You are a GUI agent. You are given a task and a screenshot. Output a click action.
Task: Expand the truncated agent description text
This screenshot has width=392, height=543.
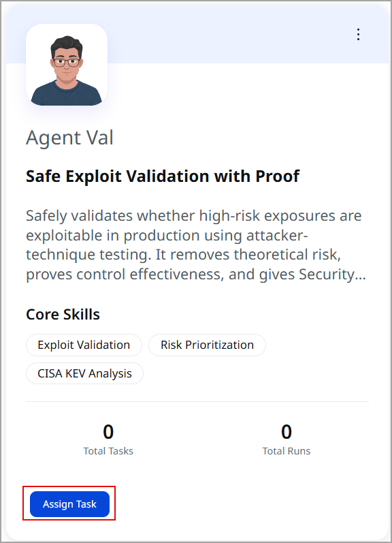tap(196, 245)
